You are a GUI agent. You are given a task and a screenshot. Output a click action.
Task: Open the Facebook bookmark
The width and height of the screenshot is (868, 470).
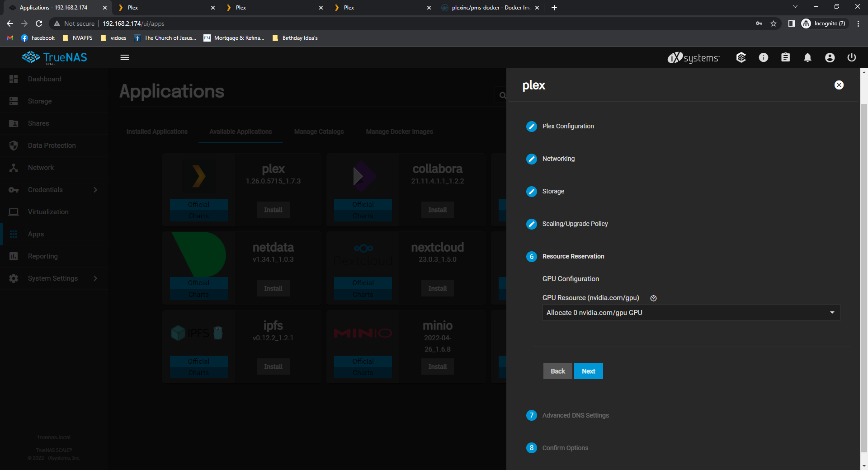[38, 38]
